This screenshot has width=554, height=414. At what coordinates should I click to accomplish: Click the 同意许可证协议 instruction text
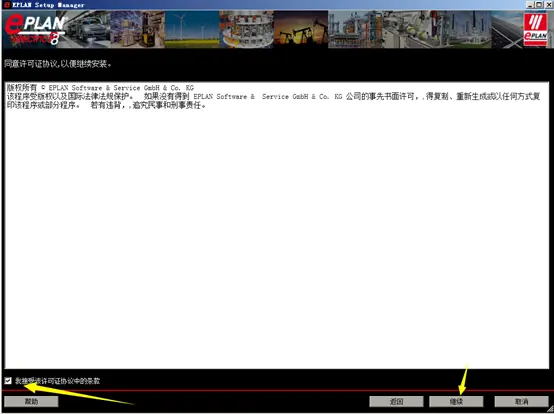(58, 64)
